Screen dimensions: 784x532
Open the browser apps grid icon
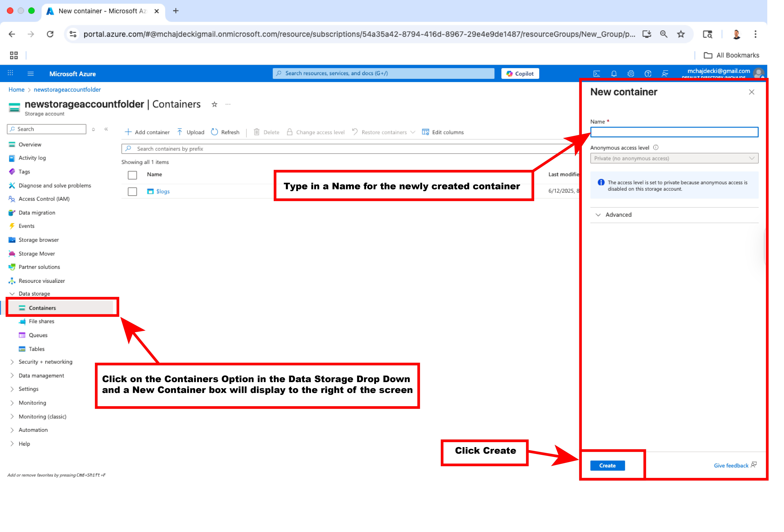point(14,55)
